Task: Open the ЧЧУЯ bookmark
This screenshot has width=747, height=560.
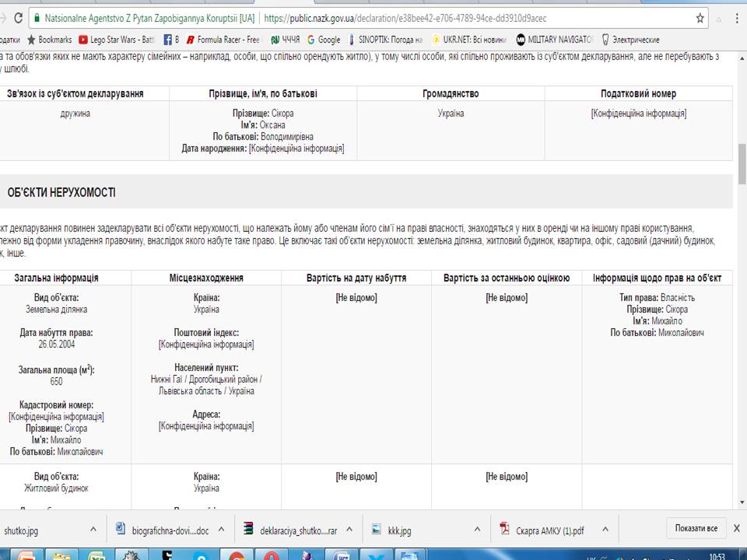Action: (286, 40)
